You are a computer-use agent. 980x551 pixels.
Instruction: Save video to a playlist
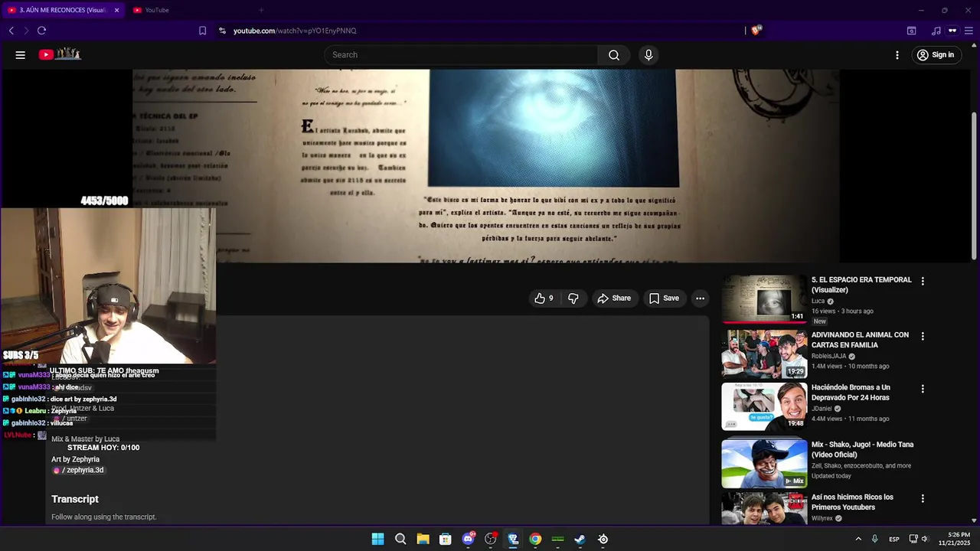pyautogui.click(x=664, y=298)
